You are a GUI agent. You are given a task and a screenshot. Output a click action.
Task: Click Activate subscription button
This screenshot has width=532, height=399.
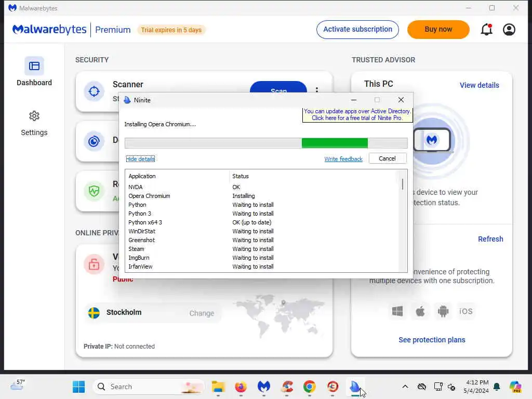coord(357,30)
